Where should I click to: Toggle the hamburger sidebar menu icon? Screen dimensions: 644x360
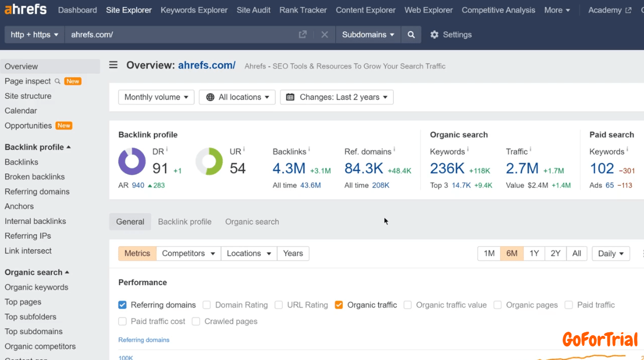[x=113, y=65]
